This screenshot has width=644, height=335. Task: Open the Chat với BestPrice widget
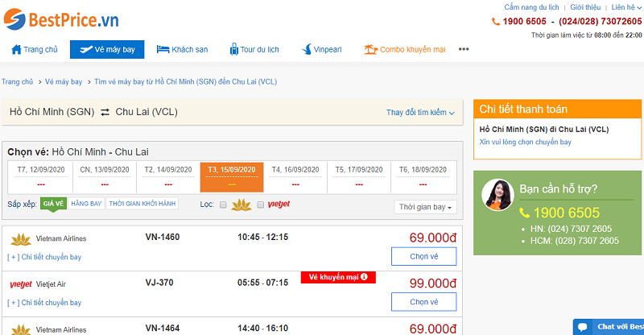(x=609, y=327)
